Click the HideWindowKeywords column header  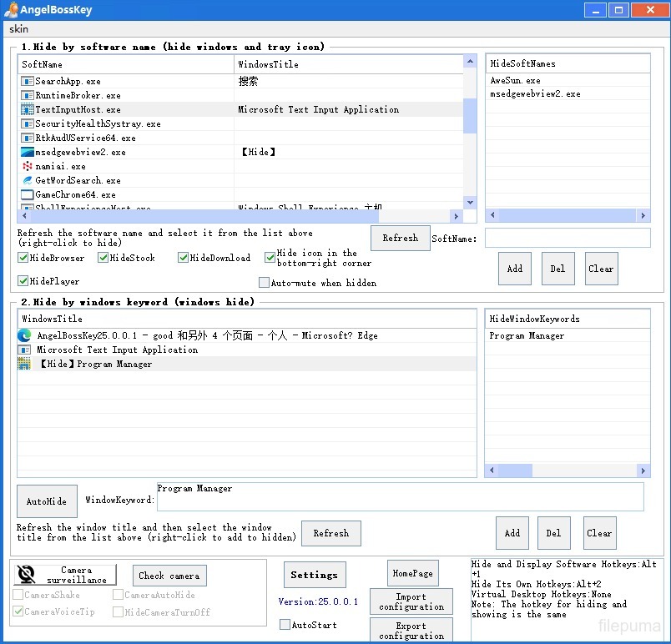click(568, 319)
